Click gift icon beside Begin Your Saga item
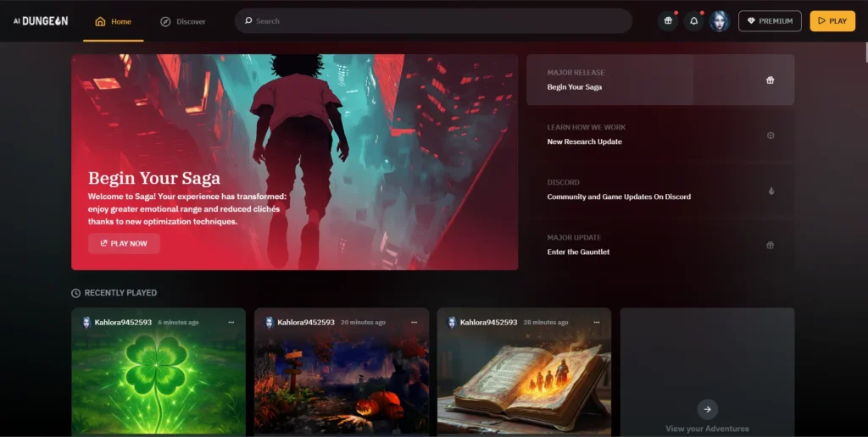 pos(770,80)
